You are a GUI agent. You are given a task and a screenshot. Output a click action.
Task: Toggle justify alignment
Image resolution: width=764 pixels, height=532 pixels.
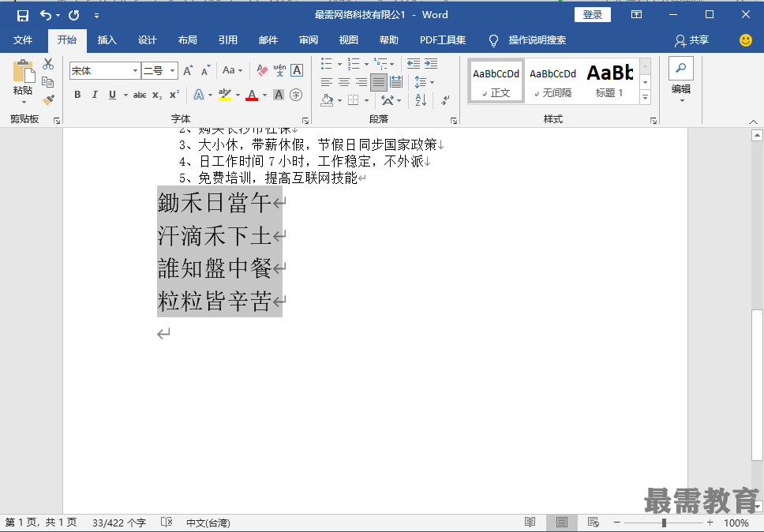coord(379,82)
